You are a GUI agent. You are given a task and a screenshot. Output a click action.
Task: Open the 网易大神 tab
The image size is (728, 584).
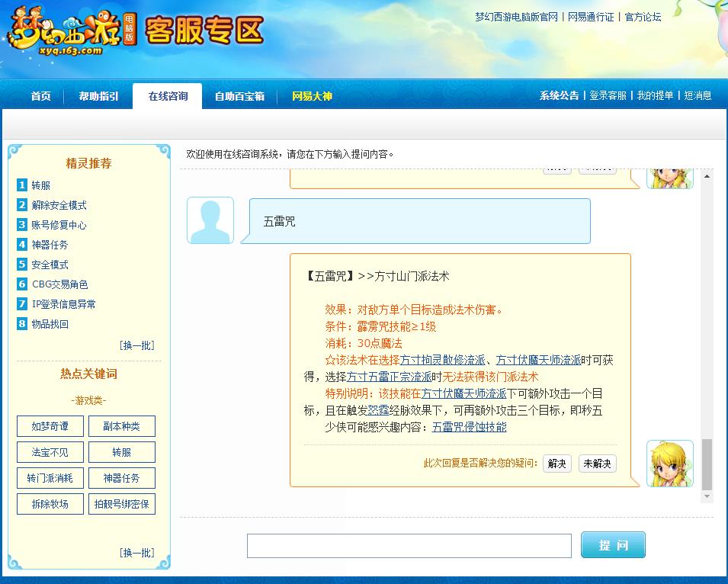pyautogui.click(x=312, y=96)
